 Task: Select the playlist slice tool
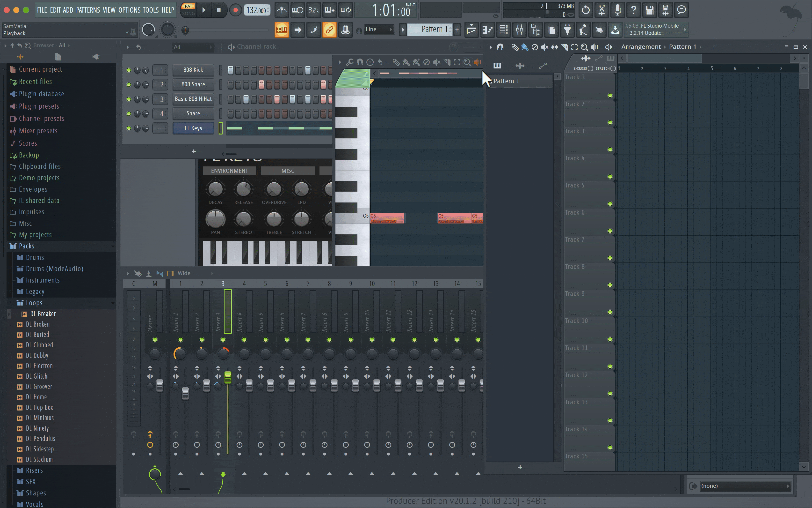coord(565,47)
